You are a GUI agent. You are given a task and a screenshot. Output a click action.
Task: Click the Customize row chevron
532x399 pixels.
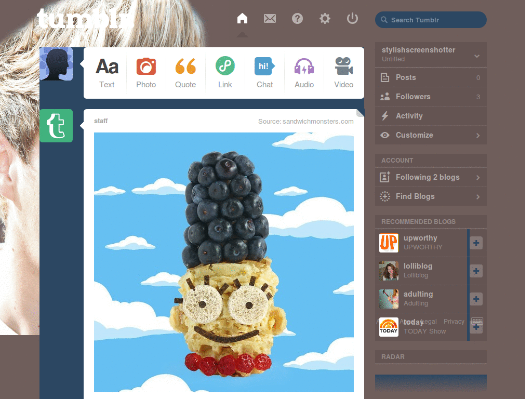click(x=478, y=136)
